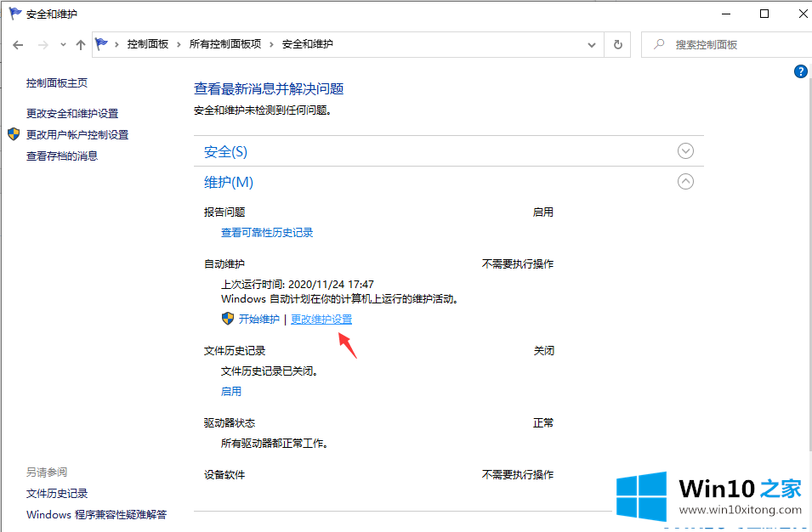Collapse the 维护(M) section chevron

click(685, 182)
